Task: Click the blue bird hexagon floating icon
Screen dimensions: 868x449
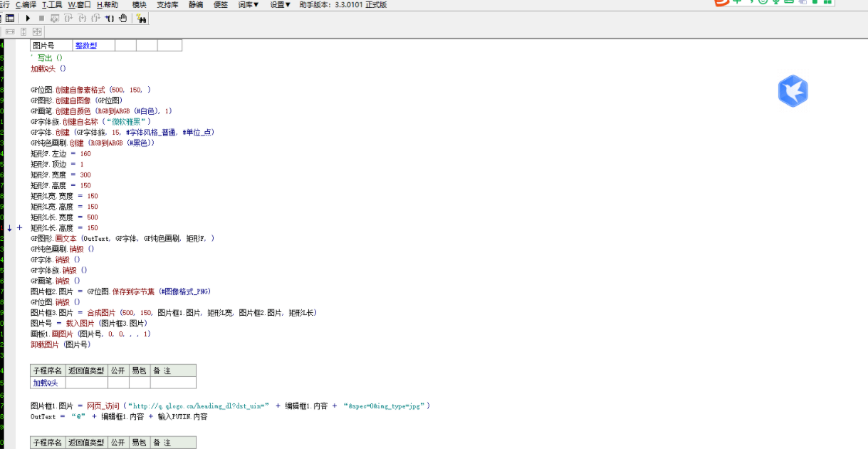Action: pos(793,91)
